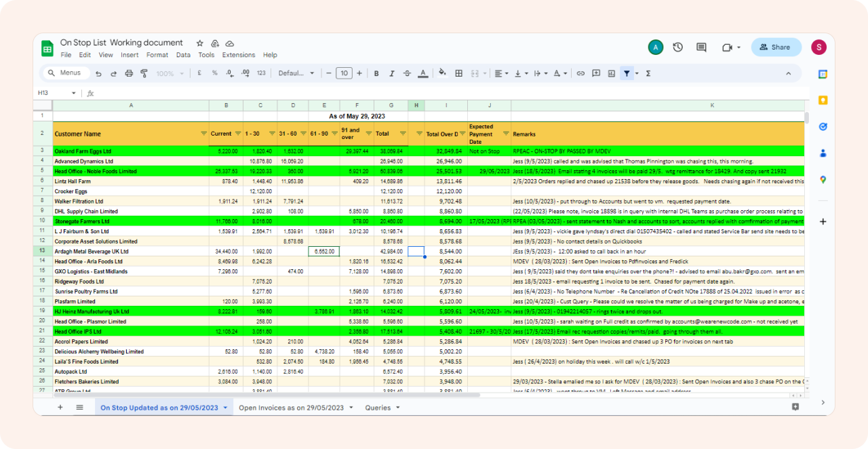Toggle bold formatting
The height and width of the screenshot is (449, 868).
tap(376, 73)
